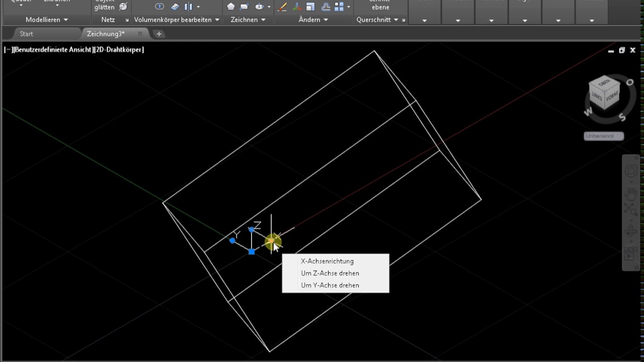Click the slice solid icon
Image resolution: width=644 pixels, height=362 pixels.
coord(189,7)
